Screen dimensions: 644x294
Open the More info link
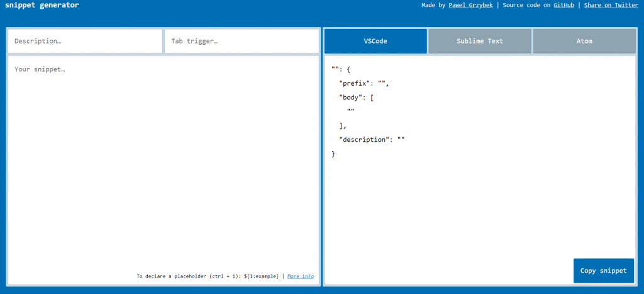[301, 276]
